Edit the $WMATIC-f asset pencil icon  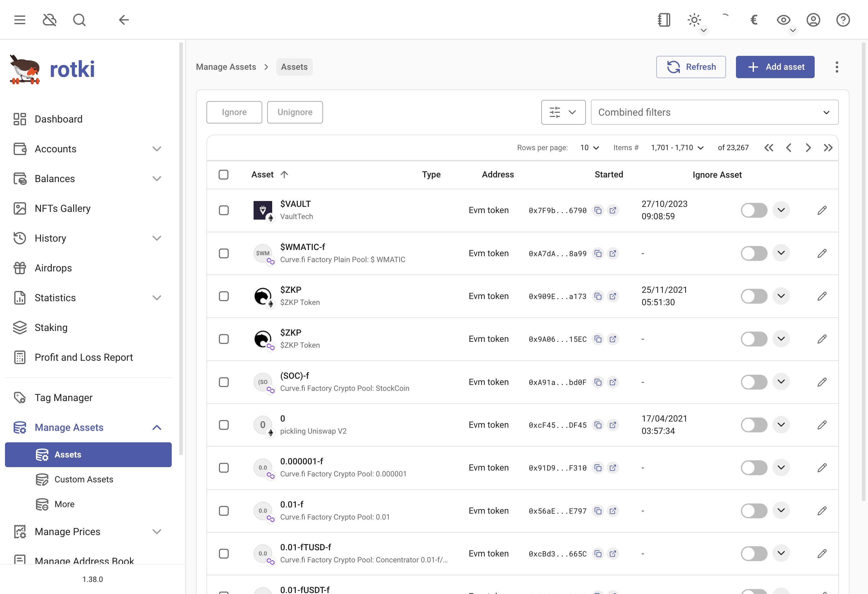(822, 253)
